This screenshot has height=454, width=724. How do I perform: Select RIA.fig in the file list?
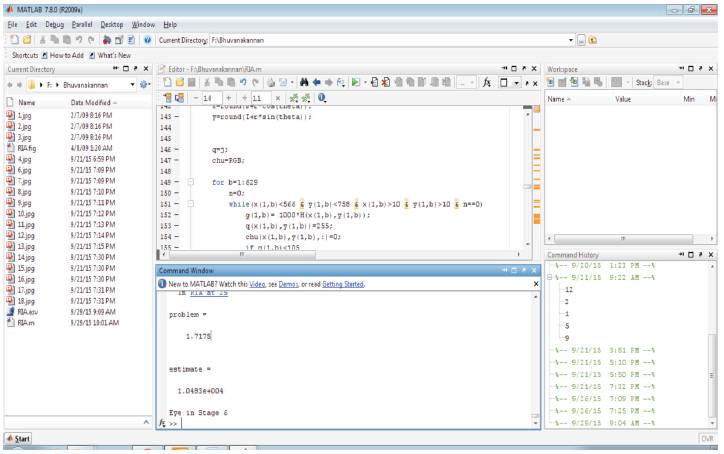tap(27, 148)
